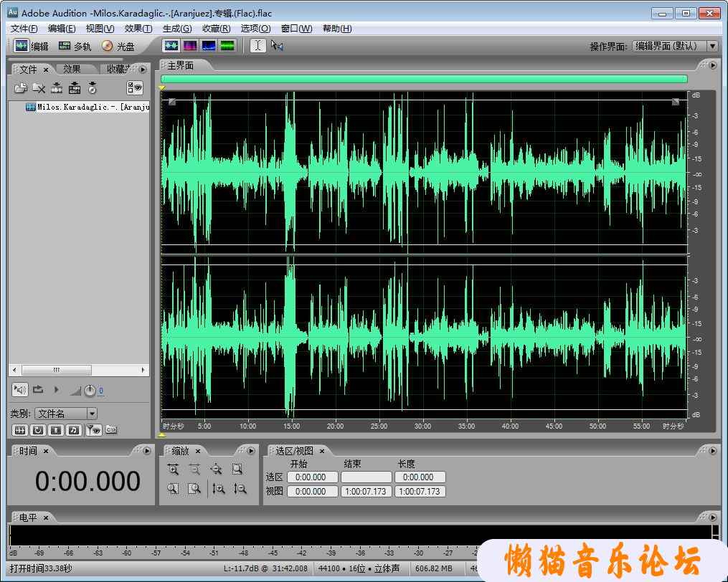The width and height of the screenshot is (728, 582).
Task: Click the yellow playhead marker above waveform
Action: tap(162, 87)
